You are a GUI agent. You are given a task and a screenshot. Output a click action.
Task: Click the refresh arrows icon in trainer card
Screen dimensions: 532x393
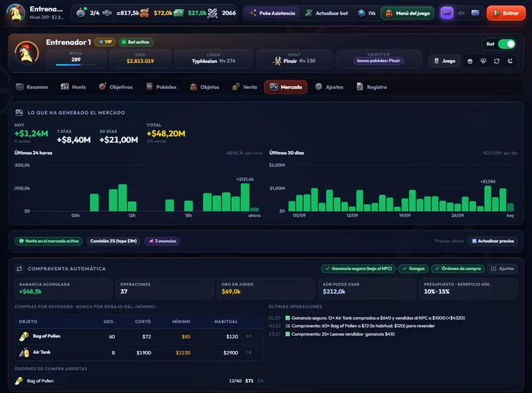pyautogui.click(x=497, y=61)
